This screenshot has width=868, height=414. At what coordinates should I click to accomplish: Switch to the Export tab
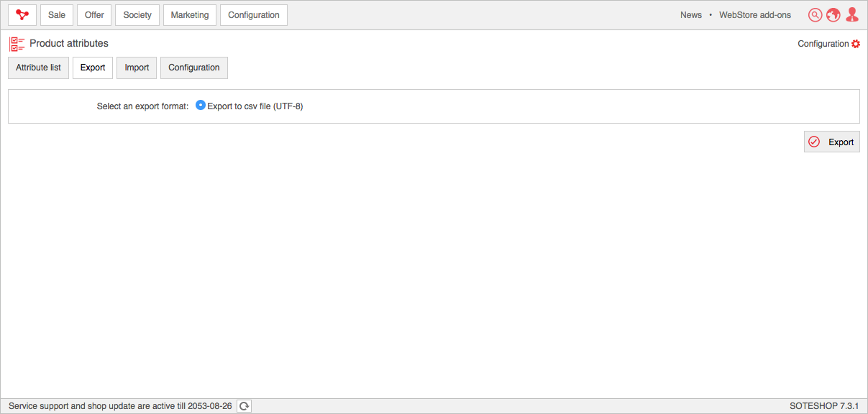[93, 68]
